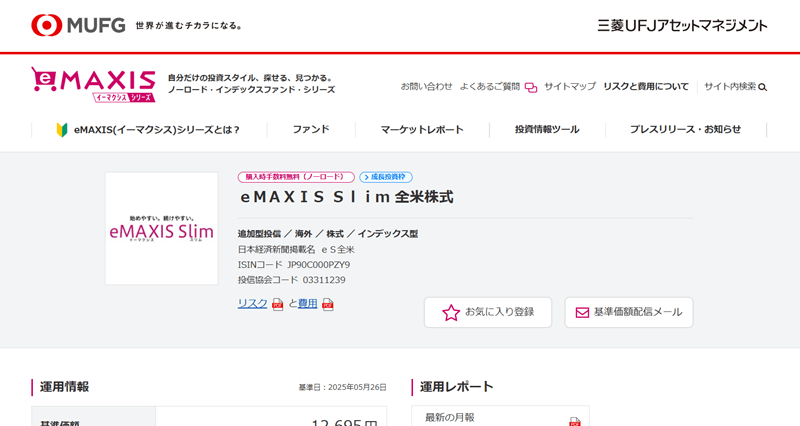Click the green beginner leaf icon
Screen dimensions: 800x426
point(62,130)
